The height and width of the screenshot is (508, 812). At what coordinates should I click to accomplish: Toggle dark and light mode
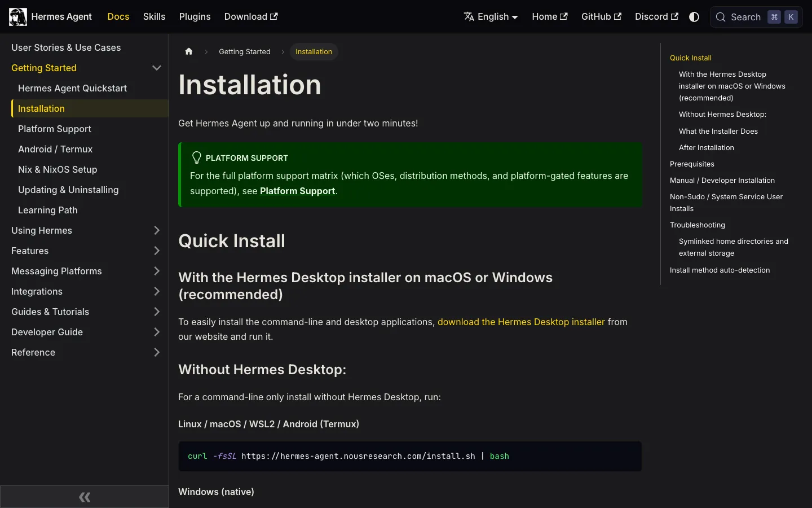694,17
